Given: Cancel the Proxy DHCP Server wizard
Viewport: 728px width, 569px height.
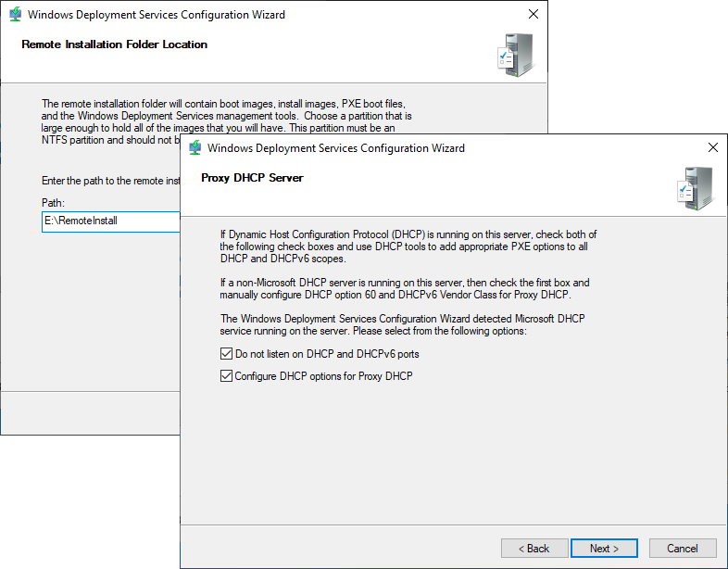Looking at the screenshot, I should click(683, 549).
